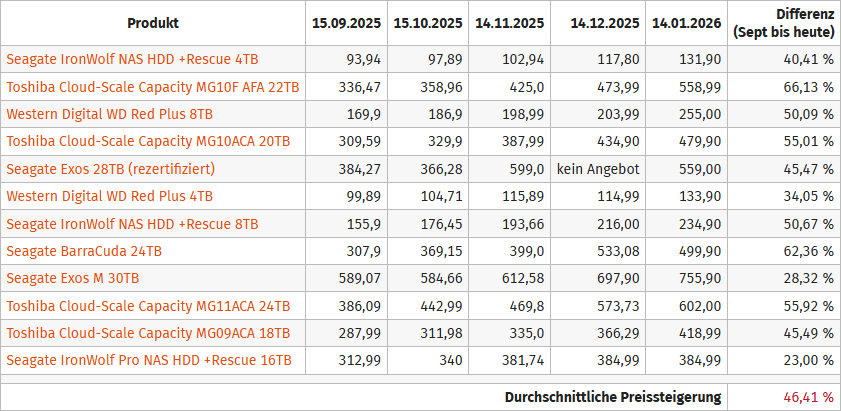Click the 14.01.2026 column header
The height and width of the screenshot is (411, 841).
pos(687,22)
